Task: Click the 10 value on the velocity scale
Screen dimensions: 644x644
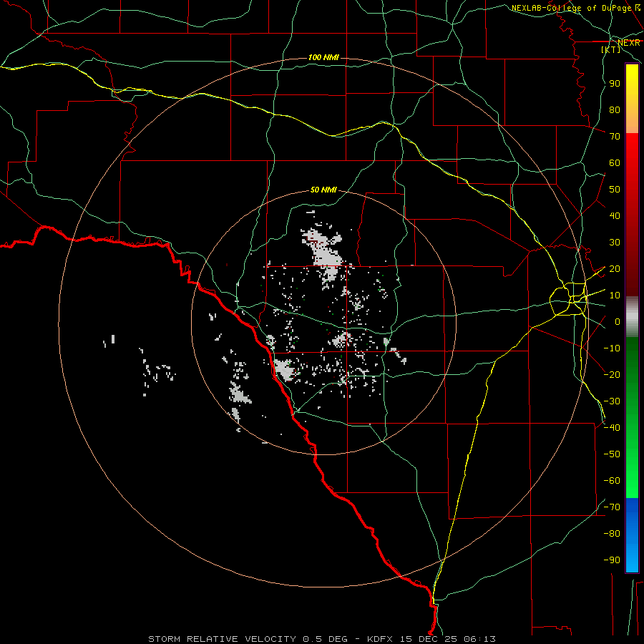Action: point(615,296)
